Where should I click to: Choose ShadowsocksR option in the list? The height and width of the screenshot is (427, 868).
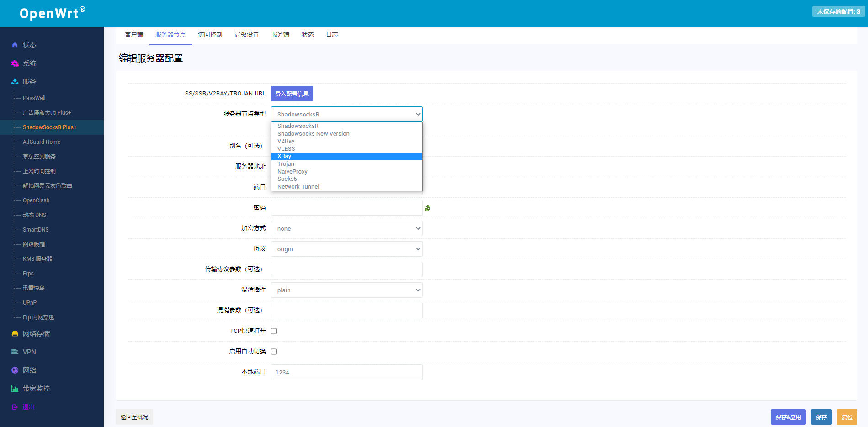tap(346, 126)
